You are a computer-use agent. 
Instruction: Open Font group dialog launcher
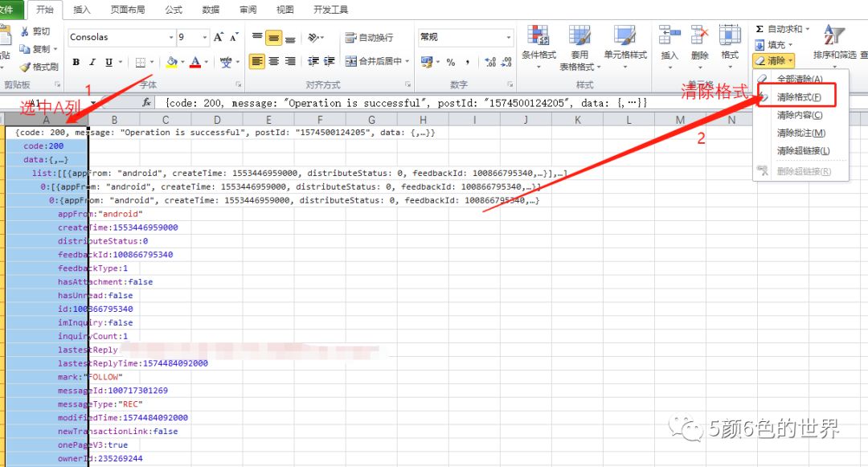click(x=239, y=84)
